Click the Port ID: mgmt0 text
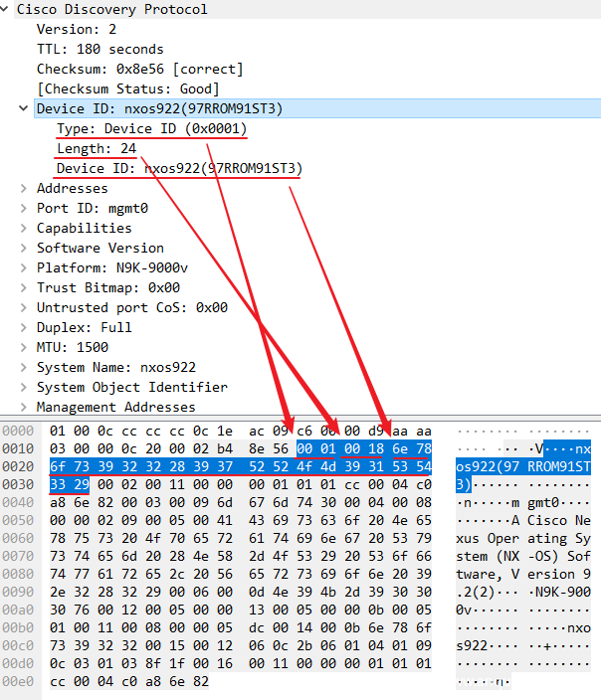The height and width of the screenshot is (700, 601). (x=93, y=208)
